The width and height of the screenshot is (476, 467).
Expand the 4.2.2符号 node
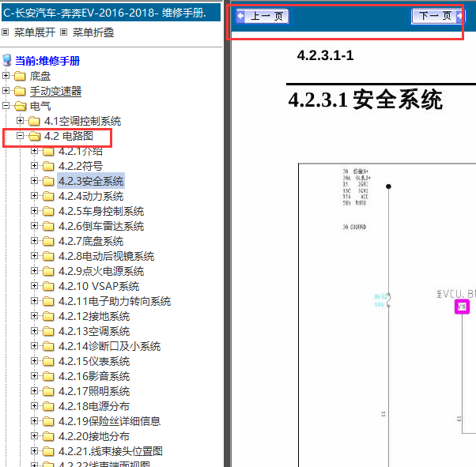pos(34,165)
